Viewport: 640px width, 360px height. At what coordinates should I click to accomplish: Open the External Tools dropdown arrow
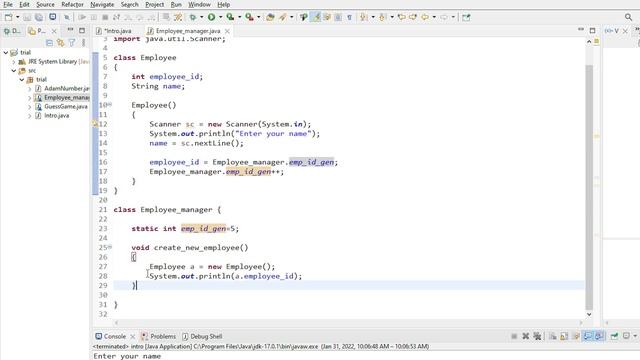click(x=258, y=17)
